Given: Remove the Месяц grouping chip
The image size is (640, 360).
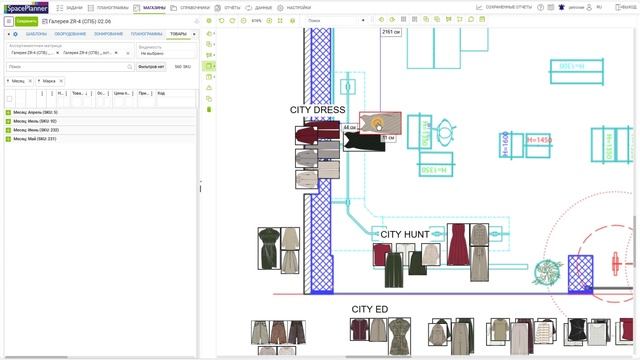Looking at the screenshot, I should [x=30, y=81].
